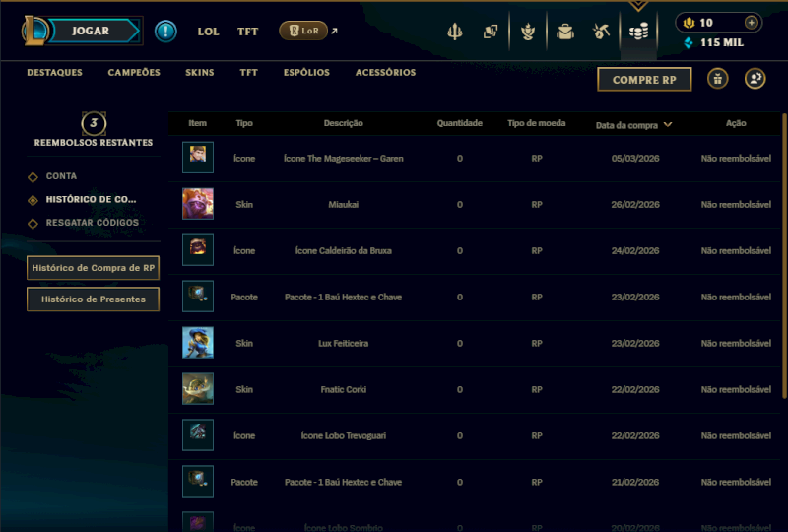Click the RP plus add button
The width and height of the screenshot is (788, 532).
pyautogui.click(x=752, y=23)
